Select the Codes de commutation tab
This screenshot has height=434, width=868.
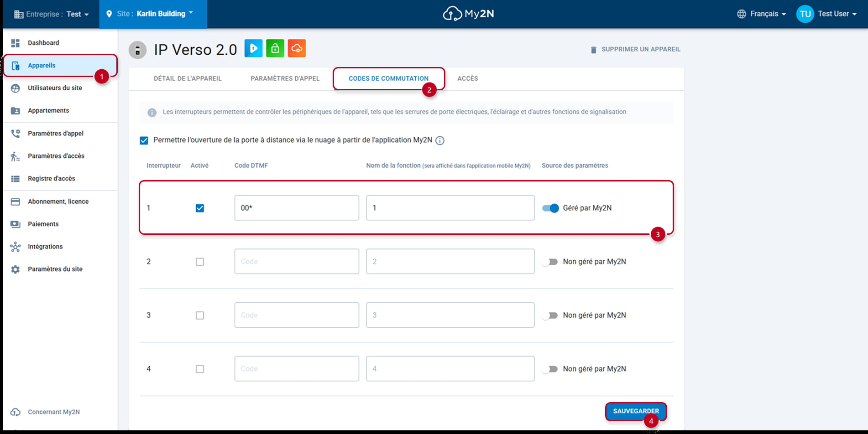(389, 78)
